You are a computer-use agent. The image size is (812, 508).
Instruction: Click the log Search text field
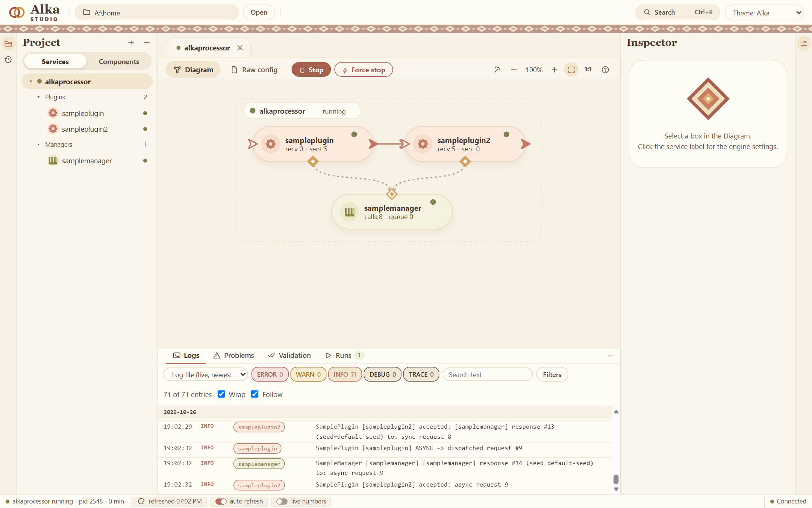coord(488,374)
